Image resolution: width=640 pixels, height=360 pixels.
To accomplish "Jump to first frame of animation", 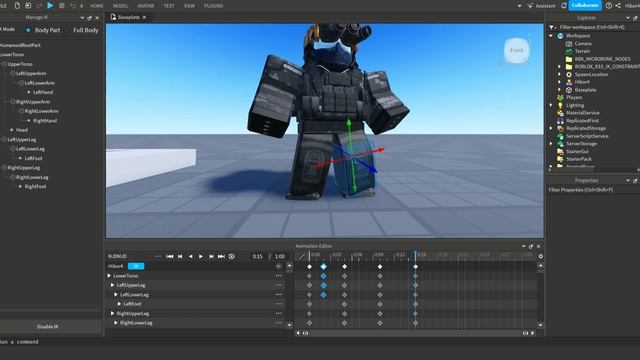I will click(x=170, y=256).
